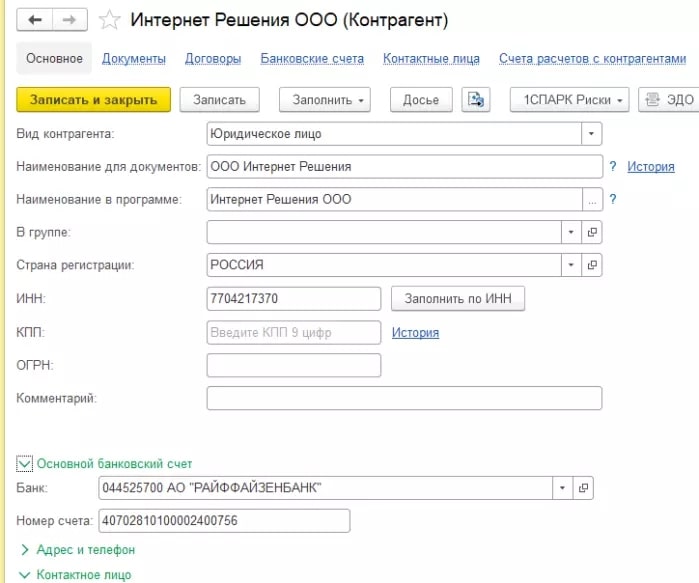Open Банк item with open-form icon
699x583 pixels.
point(583,488)
